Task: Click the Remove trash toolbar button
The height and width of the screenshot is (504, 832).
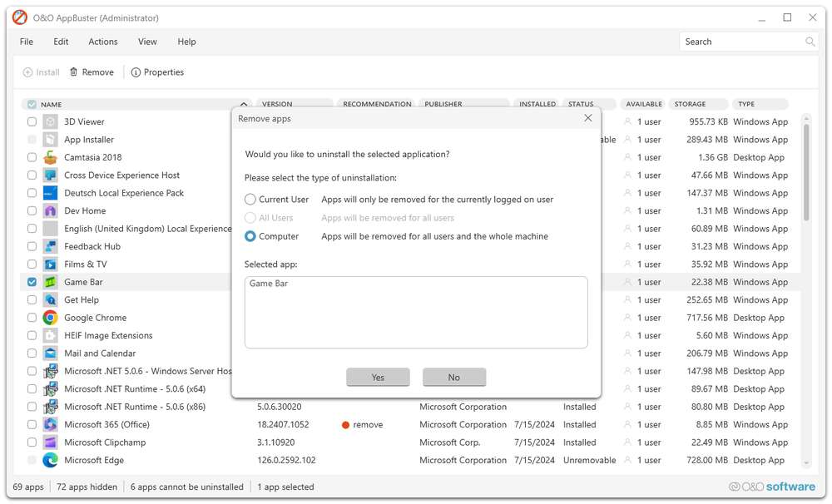Action: coord(92,72)
